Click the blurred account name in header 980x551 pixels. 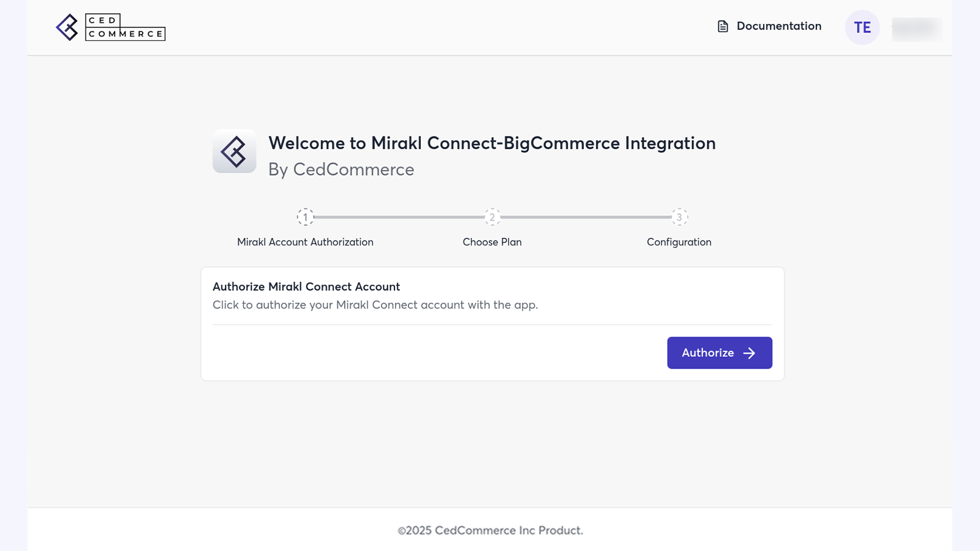[x=916, y=28]
